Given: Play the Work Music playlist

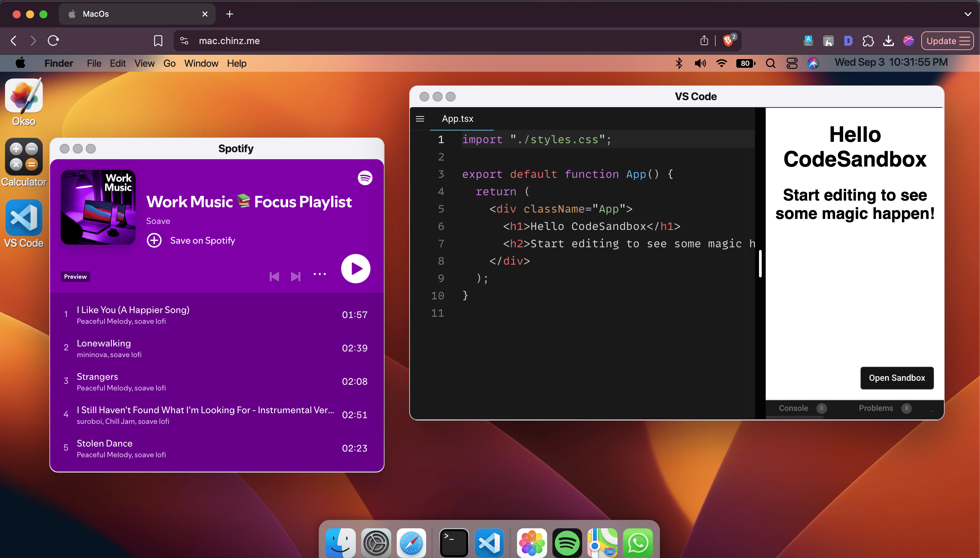Looking at the screenshot, I should 355,269.
